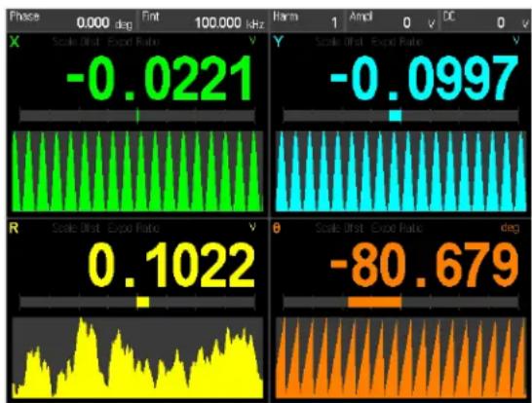Click the deg unit in θ panel
Viewport: 532px width, 403px height.
point(510,228)
